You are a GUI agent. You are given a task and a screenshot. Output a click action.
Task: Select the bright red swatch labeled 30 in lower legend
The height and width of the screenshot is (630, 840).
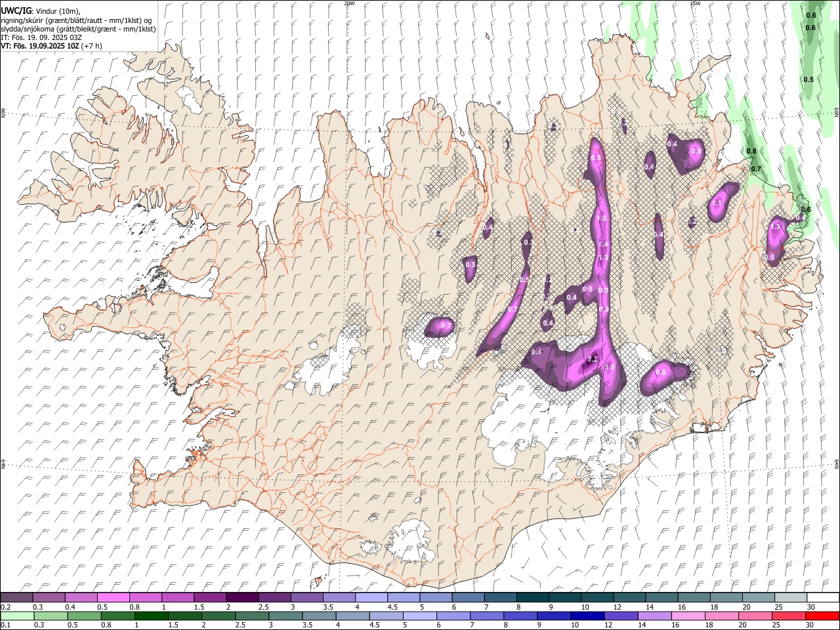(822, 616)
